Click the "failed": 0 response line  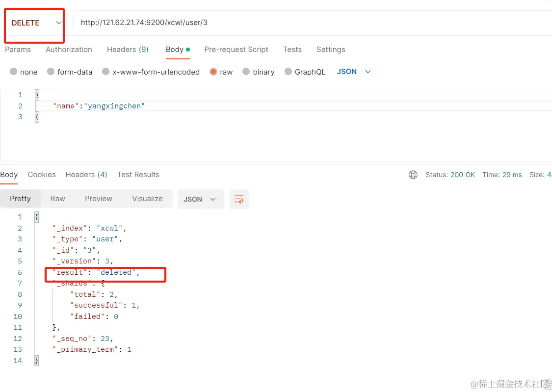click(94, 317)
